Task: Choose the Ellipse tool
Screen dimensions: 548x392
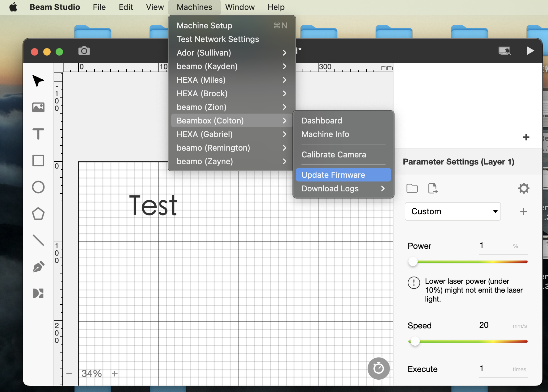Action: click(38, 187)
